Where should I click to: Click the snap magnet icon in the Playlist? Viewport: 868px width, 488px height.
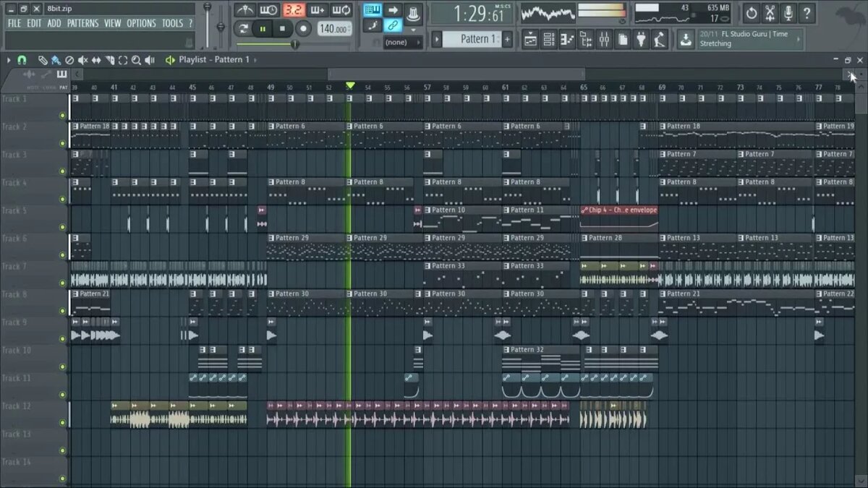(x=22, y=59)
